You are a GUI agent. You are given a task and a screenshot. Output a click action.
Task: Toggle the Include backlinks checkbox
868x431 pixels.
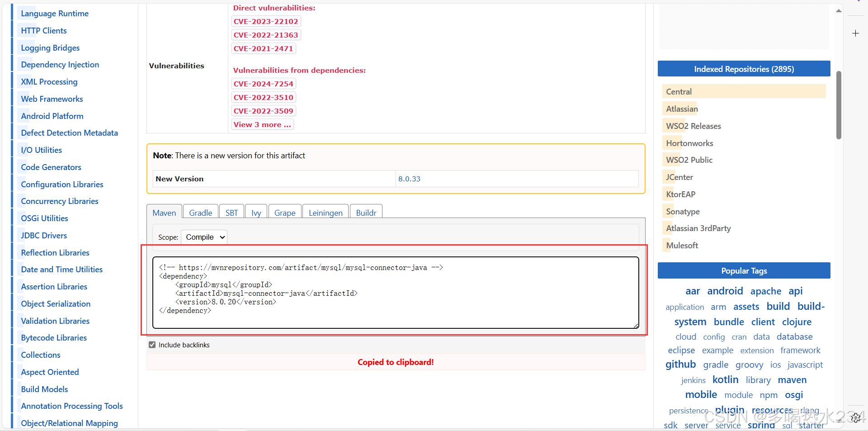152,345
